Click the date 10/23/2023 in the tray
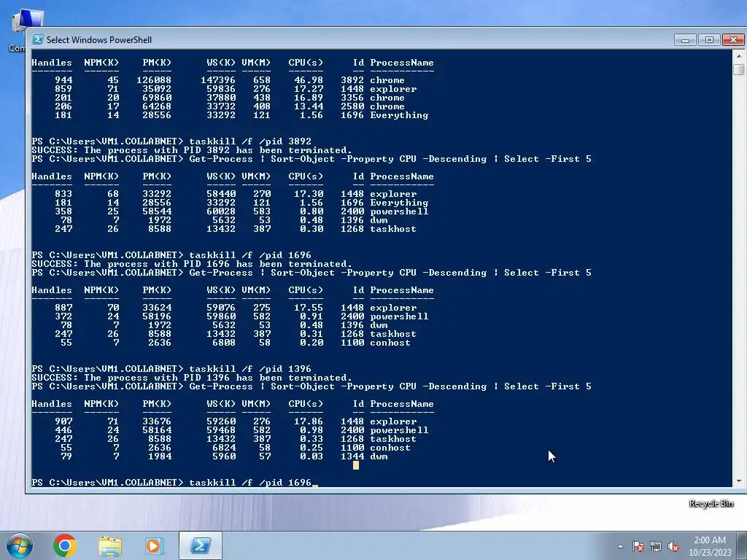This screenshot has height=560, width=747. [x=710, y=553]
